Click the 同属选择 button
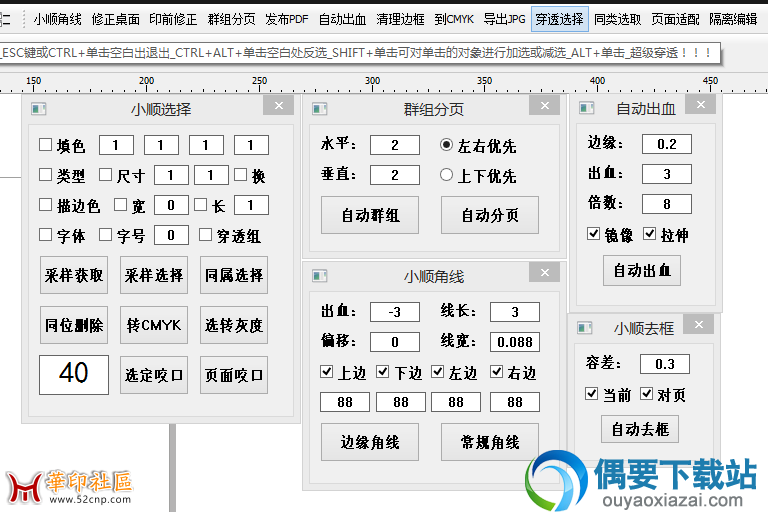Screen dimensions: 768x512 (x=234, y=275)
